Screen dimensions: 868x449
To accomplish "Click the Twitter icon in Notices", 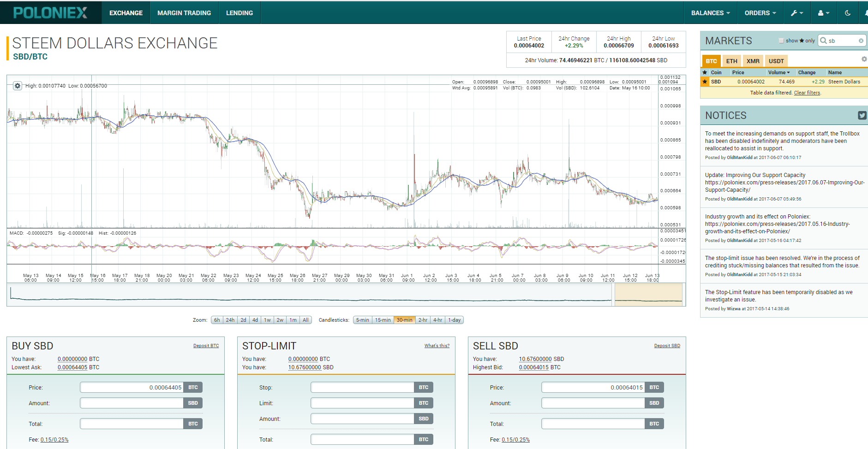I will tap(862, 115).
